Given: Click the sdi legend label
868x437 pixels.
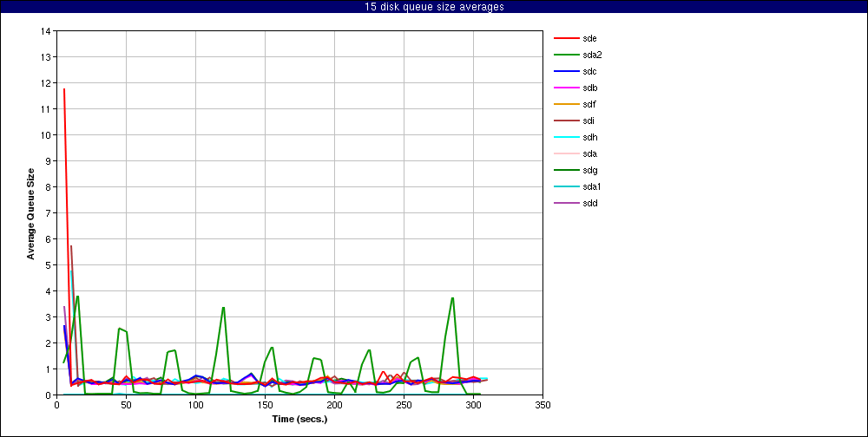Looking at the screenshot, I should click(x=589, y=121).
